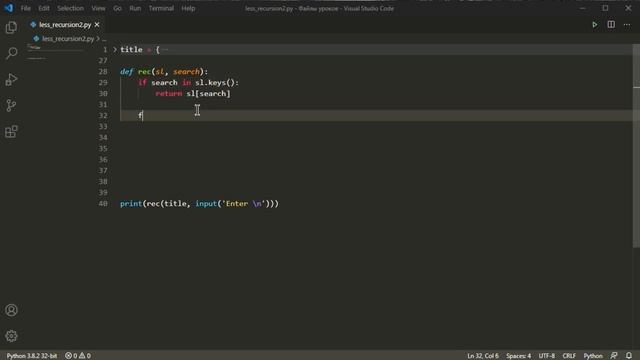The width and height of the screenshot is (640, 360).
Task: Place cursor on line 32 after 'f'
Action: (x=143, y=116)
